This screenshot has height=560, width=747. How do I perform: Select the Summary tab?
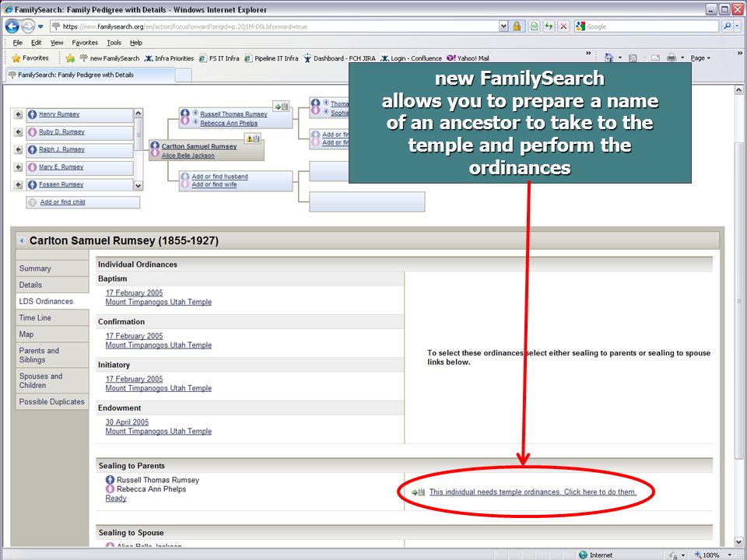(52, 268)
